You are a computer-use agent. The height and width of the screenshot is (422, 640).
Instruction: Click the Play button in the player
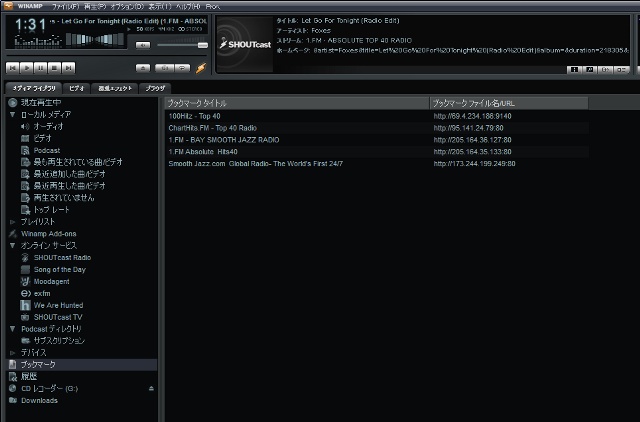coord(27,68)
